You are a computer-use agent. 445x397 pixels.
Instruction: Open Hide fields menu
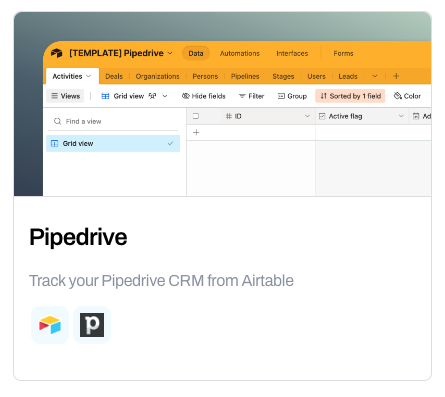204,96
